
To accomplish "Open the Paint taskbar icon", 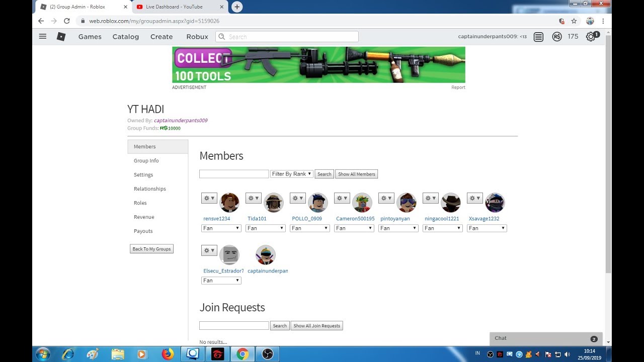I will point(93,354).
